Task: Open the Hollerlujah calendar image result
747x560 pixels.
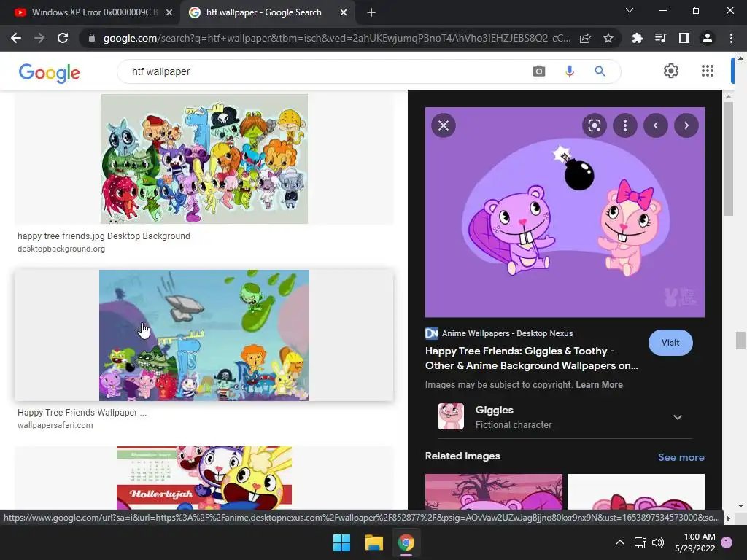Action: (x=204, y=478)
